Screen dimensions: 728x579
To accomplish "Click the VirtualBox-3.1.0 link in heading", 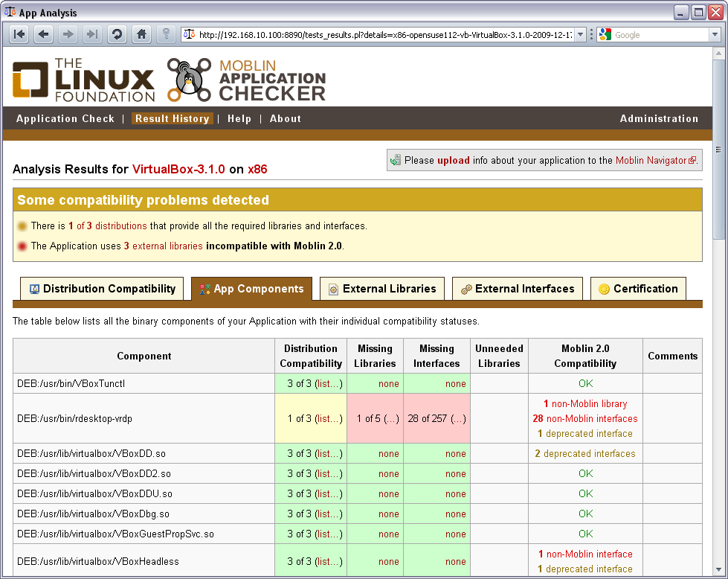I will (178, 169).
